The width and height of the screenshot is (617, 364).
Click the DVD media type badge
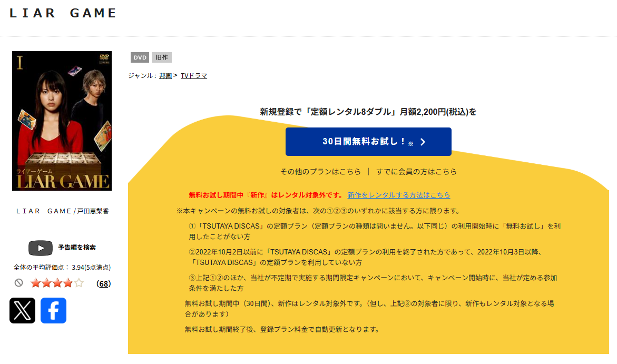pyautogui.click(x=140, y=57)
